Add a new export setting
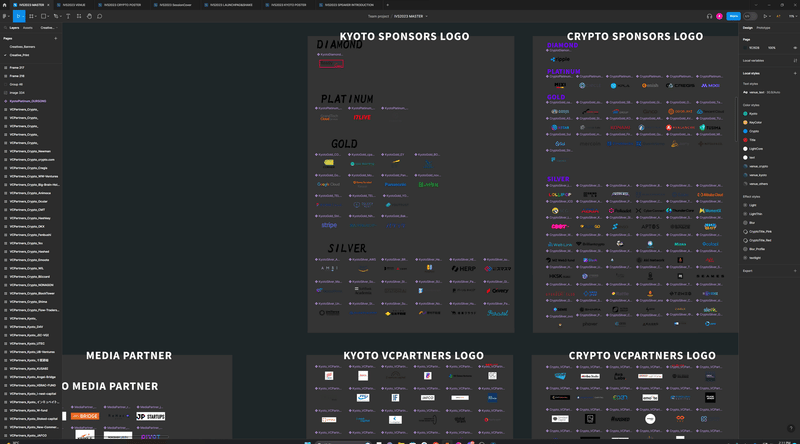 tap(795, 271)
